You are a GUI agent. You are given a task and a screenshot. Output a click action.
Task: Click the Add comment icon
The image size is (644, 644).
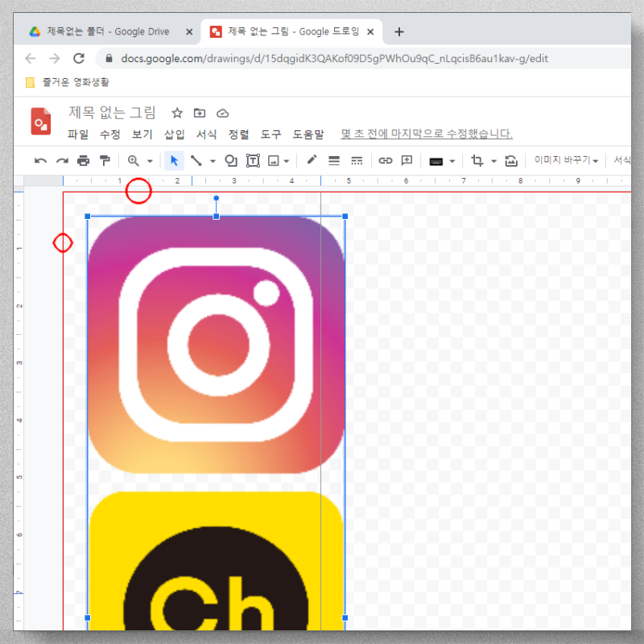click(x=407, y=160)
